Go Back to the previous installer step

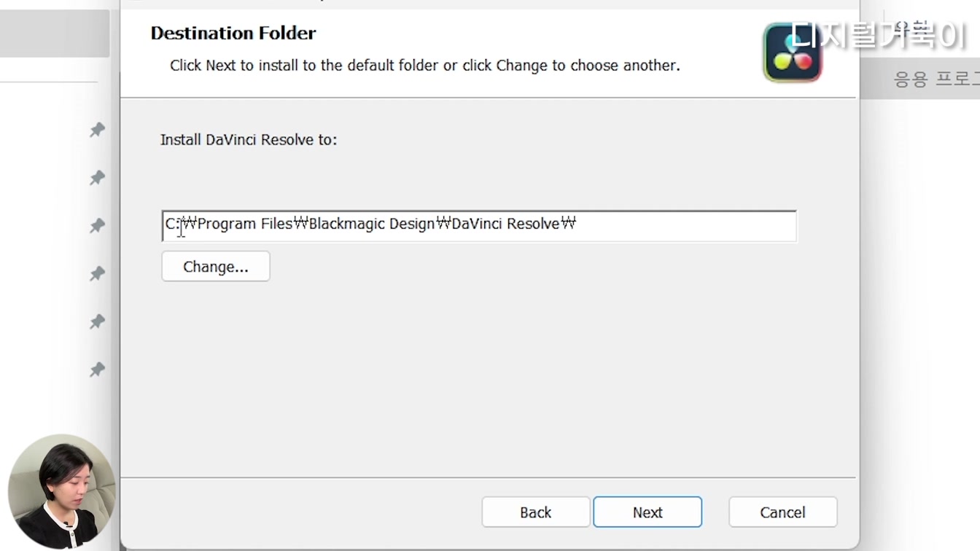(535, 512)
